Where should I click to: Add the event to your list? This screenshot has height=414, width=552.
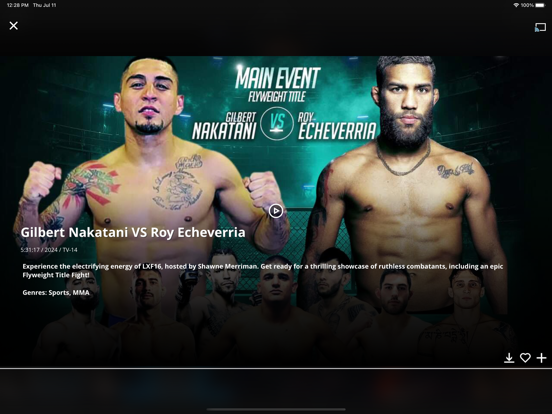(x=541, y=358)
